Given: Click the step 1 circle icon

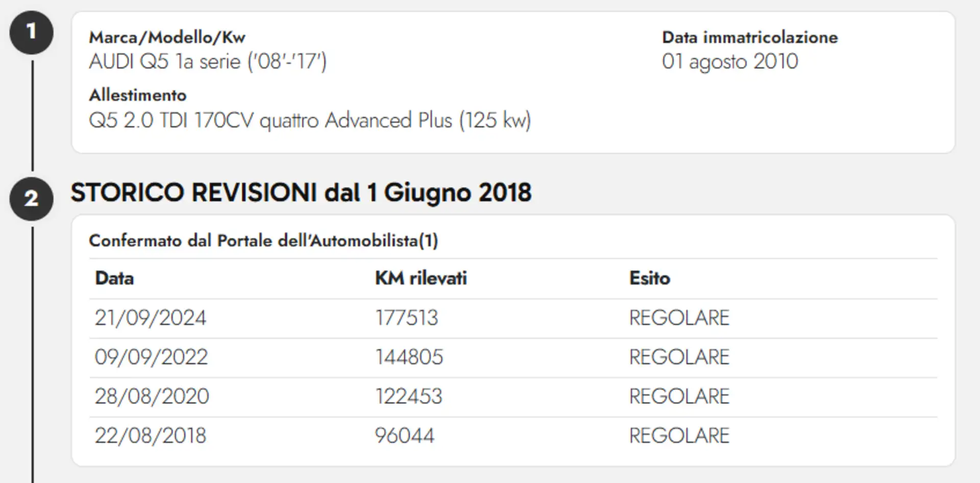Looking at the screenshot, I should (31, 32).
